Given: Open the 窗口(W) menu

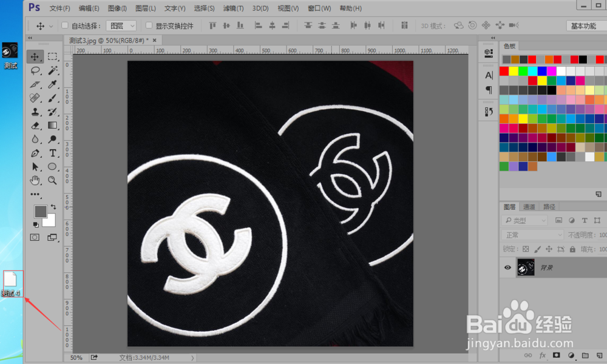Looking at the screenshot, I should [319, 8].
